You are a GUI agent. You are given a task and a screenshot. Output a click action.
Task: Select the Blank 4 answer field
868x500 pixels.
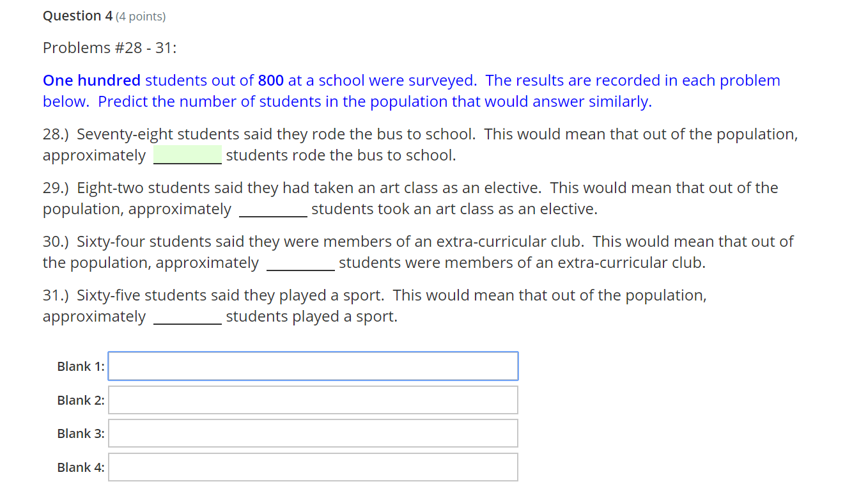313,467
